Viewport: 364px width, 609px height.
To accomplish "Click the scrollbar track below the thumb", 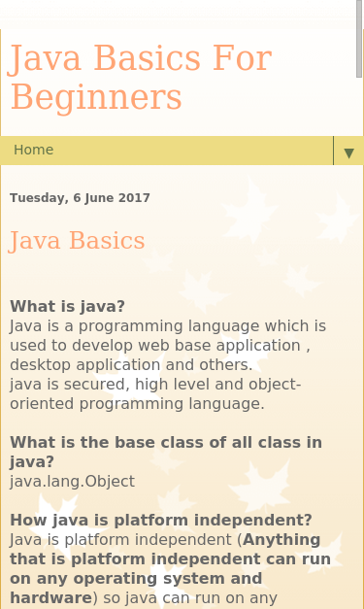I will pos(359,342).
